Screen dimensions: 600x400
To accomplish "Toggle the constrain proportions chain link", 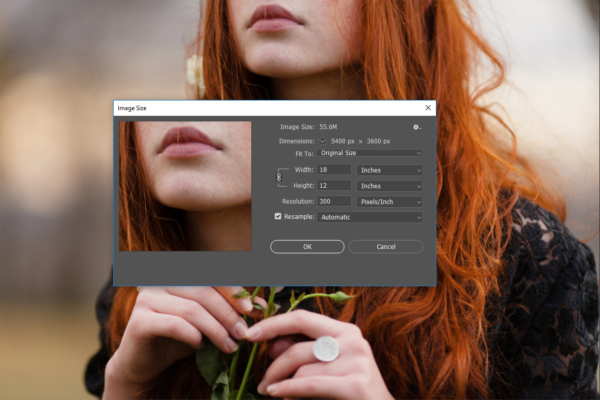I will [279, 177].
